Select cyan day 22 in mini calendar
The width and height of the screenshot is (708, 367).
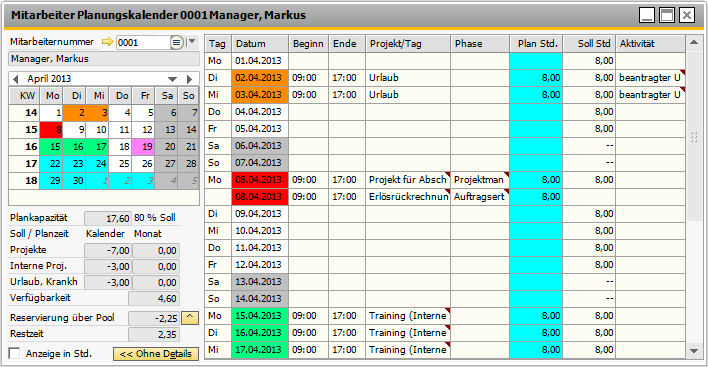coord(51,164)
